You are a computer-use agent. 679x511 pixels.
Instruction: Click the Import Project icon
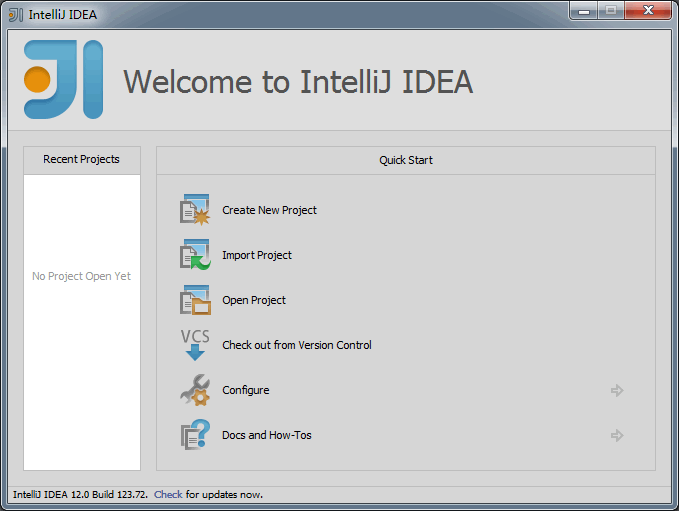[x=194, y=255]
